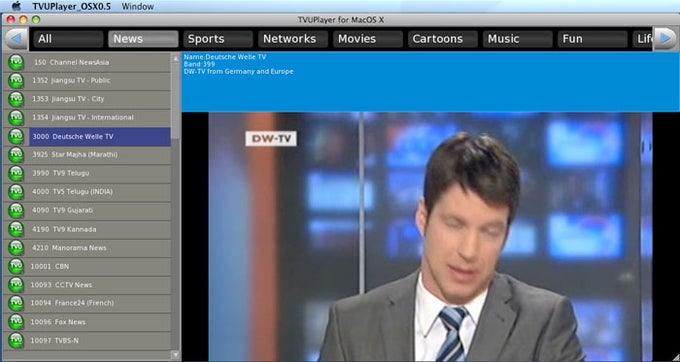
Task: Click the TVU icon beside TVBS-N
Action: pos(16,341)
